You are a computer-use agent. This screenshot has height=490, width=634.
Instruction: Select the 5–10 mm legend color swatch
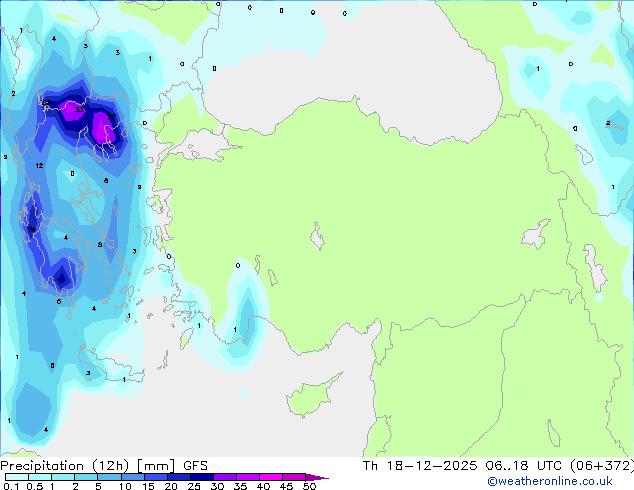click(x=109, y=477)
